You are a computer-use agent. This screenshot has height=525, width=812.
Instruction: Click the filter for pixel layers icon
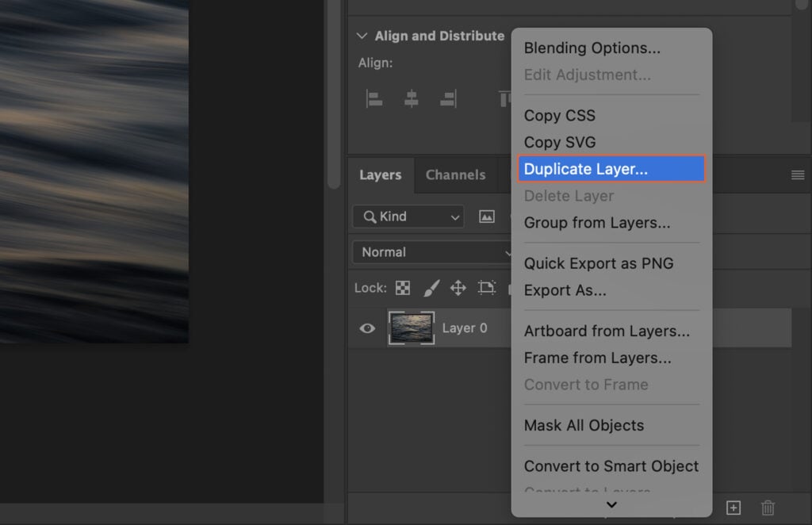pos(487,216)
